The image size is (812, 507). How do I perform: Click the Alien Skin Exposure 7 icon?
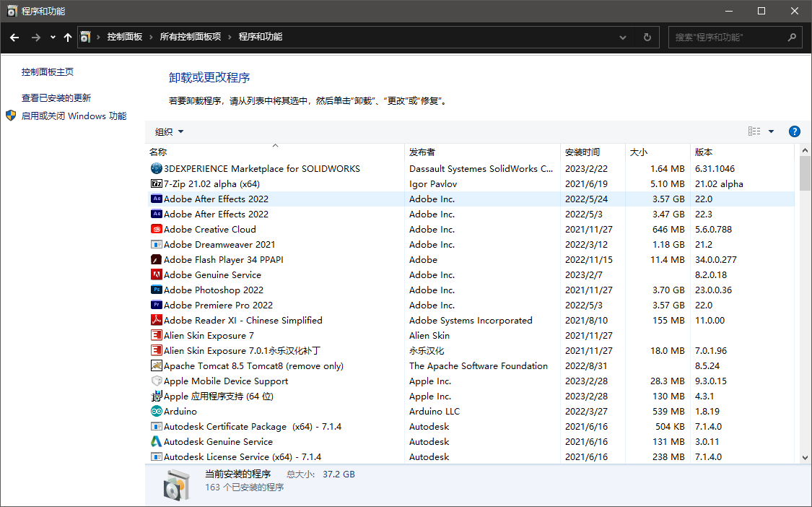point(157,335)
